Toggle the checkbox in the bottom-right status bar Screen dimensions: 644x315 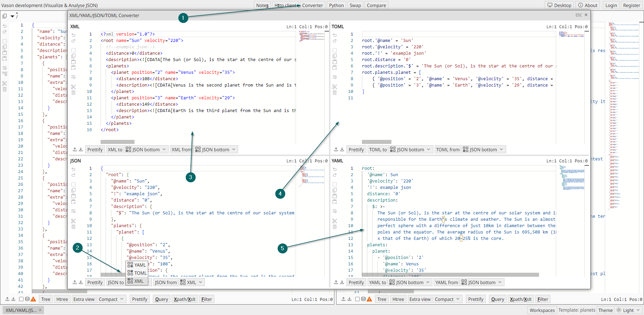click(357, 299)
